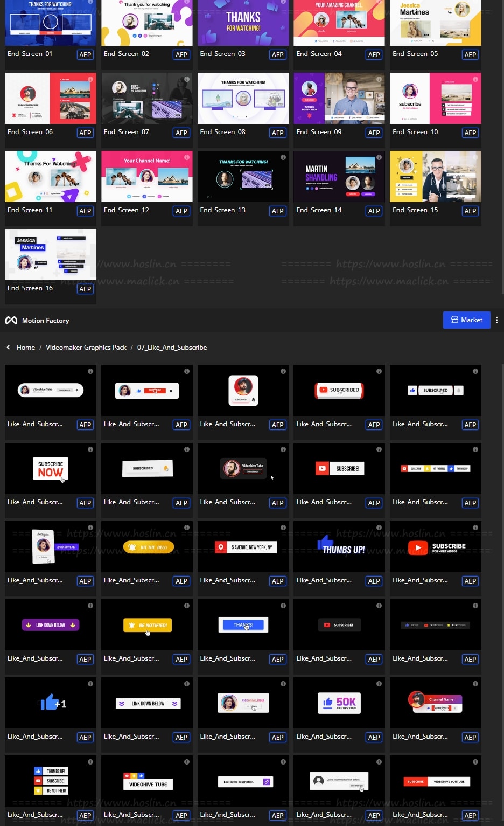Click the End_Screen_10 file name label
The height and width of the screenshot is (826, 504).
point(415,132)
